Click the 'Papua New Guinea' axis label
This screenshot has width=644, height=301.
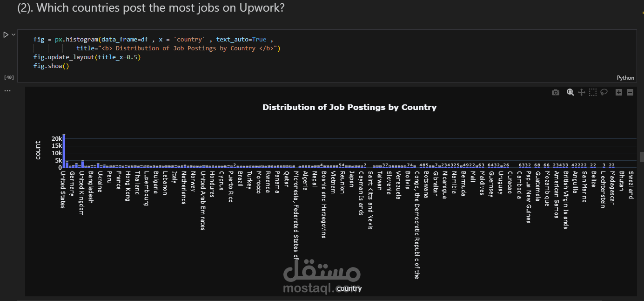[528, 197]
